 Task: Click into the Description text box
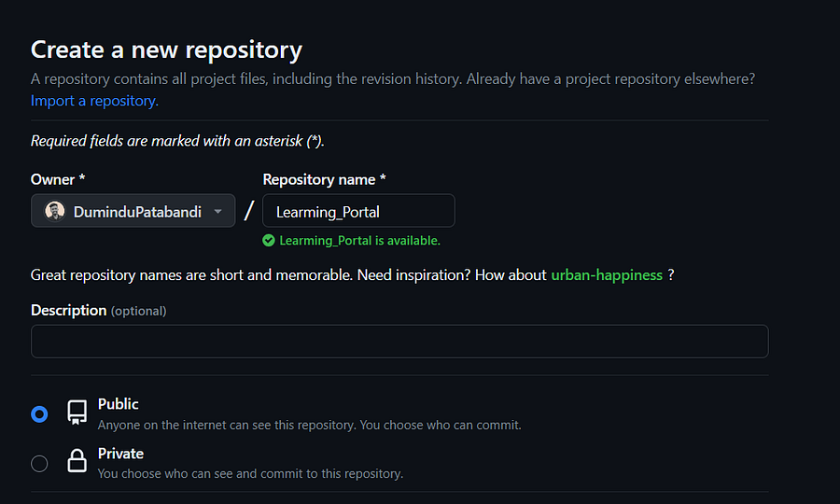[399, 342]
